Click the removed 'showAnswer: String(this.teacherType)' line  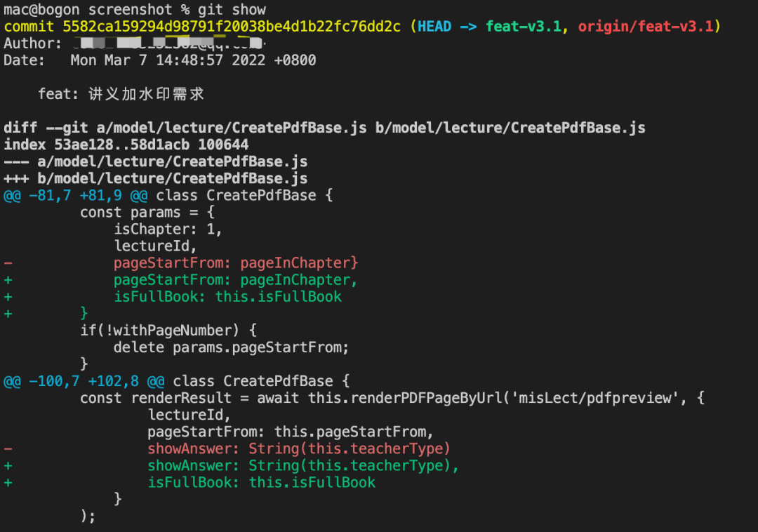299,449
